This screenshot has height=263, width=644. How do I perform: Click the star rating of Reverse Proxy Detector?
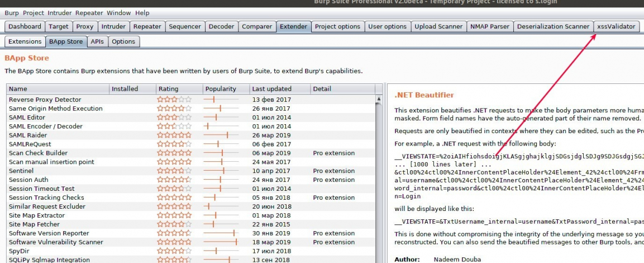click(174, 100)
